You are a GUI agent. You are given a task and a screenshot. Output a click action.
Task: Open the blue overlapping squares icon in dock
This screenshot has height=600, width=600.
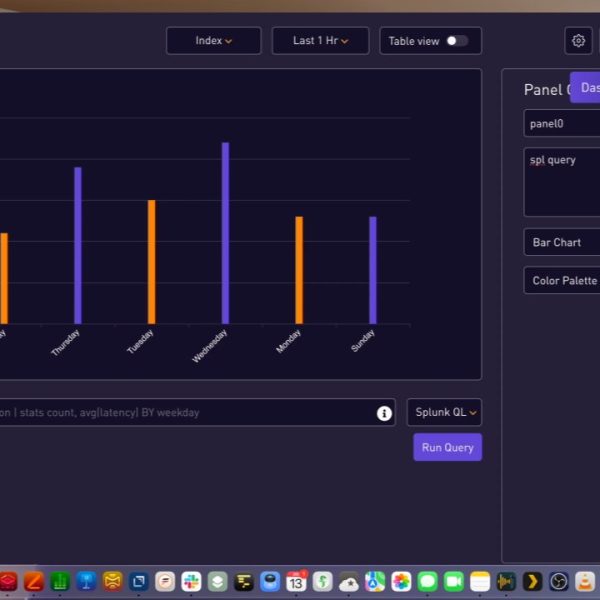pos(139,582)
